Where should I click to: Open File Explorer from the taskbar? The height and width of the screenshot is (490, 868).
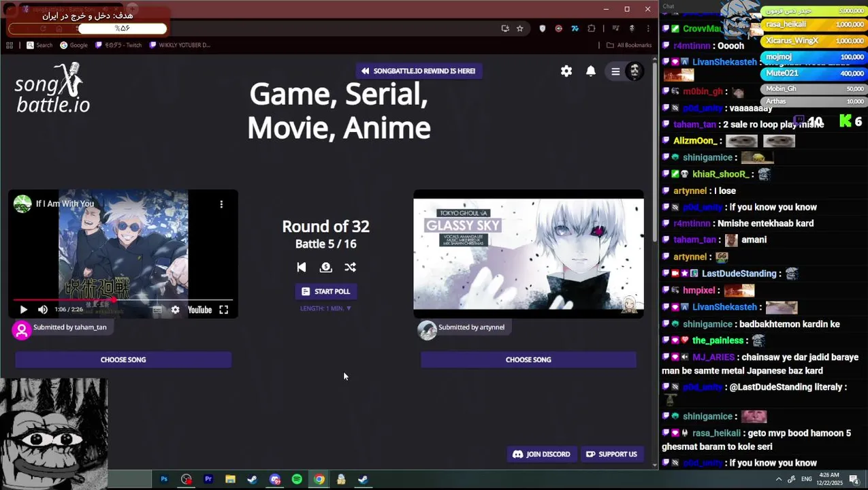[230, 479]
